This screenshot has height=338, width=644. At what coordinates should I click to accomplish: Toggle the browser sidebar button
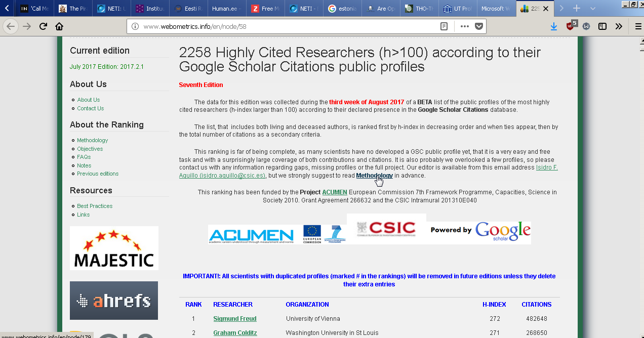coord(602,26)
